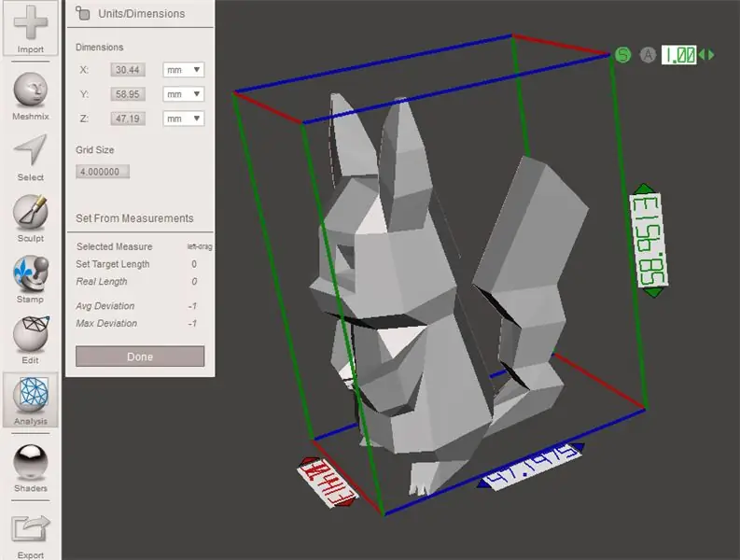Click the Units/Dimensions panel header icon

(x=83, y=13)
